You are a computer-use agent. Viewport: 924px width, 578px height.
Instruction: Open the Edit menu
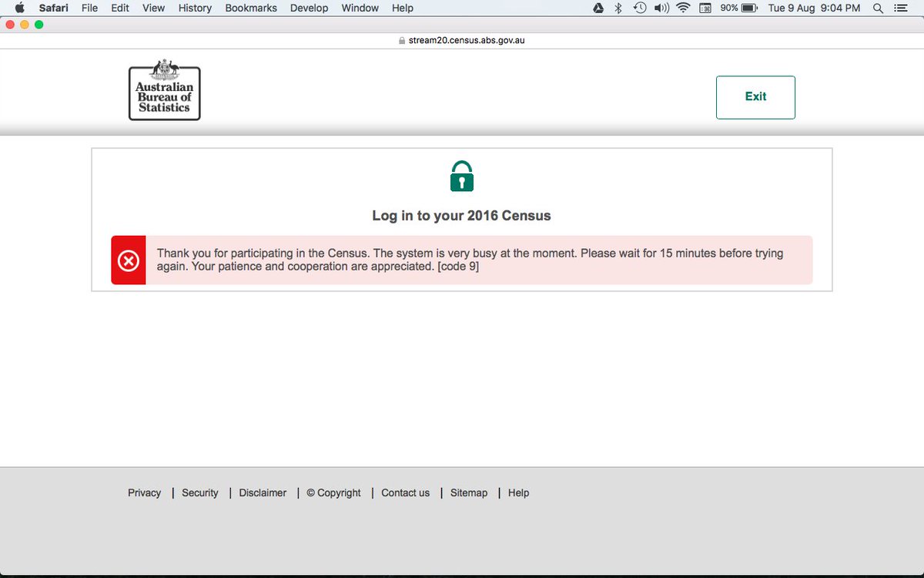coord(120,8)
